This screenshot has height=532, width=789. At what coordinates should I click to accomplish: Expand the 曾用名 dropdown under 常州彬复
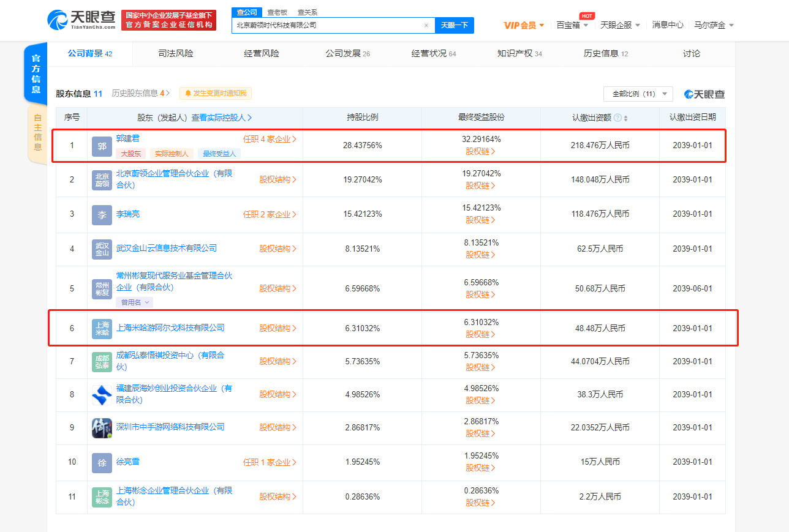click(x=134, y=302)
